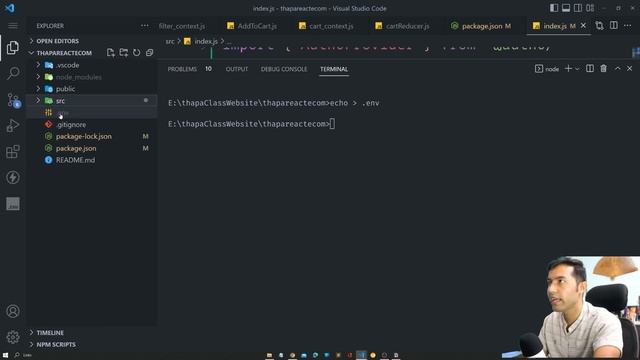Toggle Primary Side Bar layout icon
This screenshot has width=640, height=360.
click(554, 8)
